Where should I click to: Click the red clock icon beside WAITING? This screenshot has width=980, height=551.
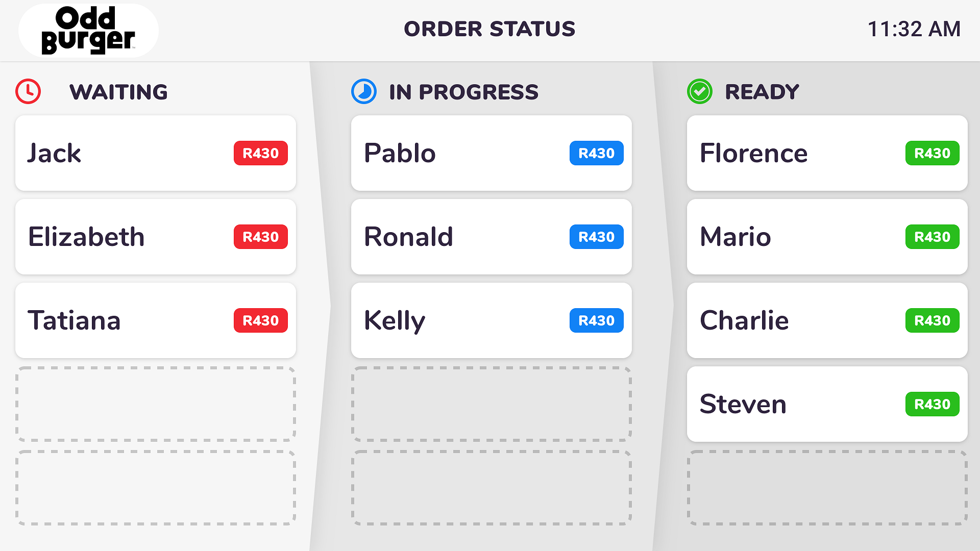click(x=29, y=92)
